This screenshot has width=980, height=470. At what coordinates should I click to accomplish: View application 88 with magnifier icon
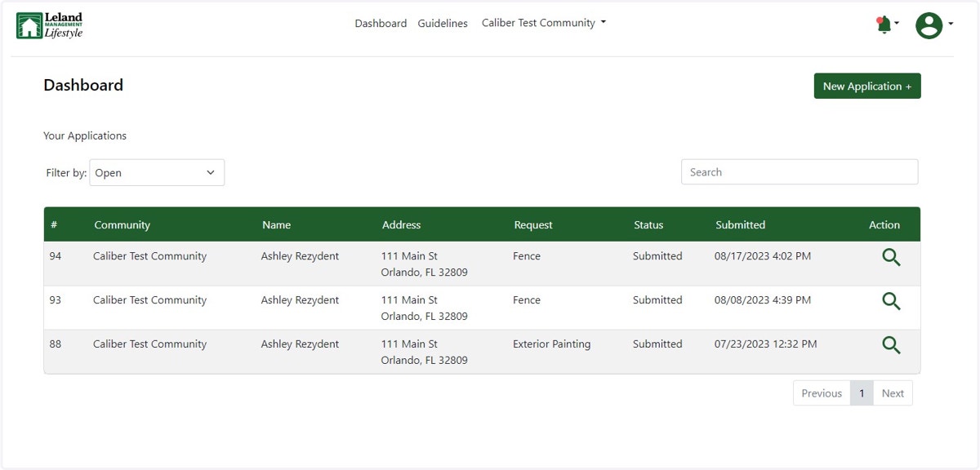point(891,345)
